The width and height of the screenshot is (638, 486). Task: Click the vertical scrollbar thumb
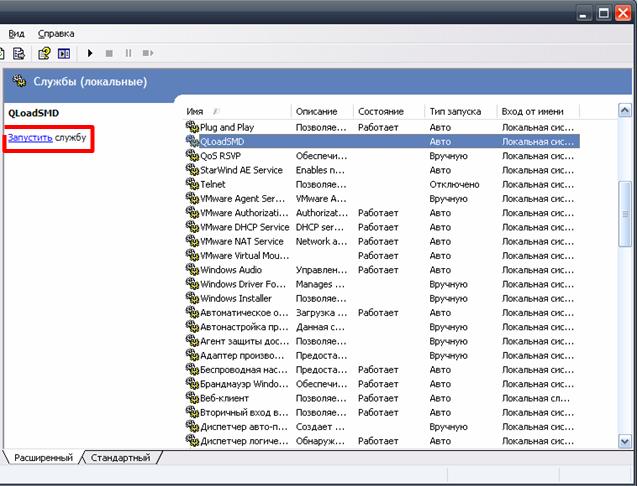tap(625, 214)
